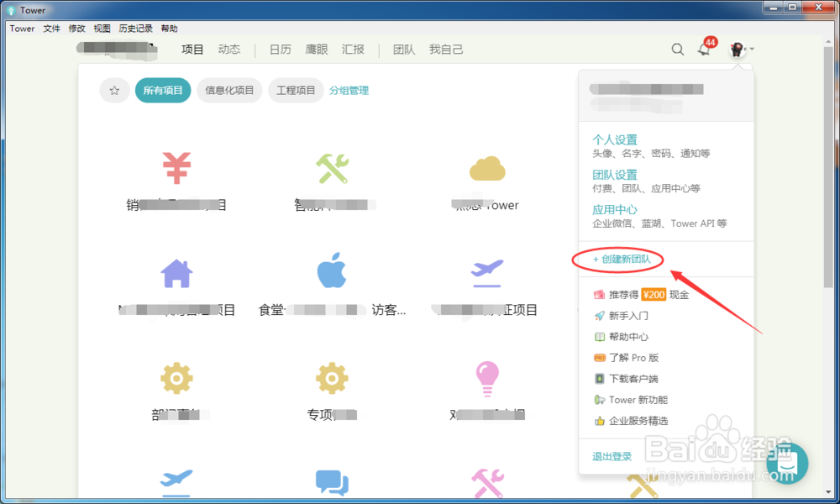Open Tower 新功能 menu entry
Image resolution: width=840 pixels, height=504 pixels.
coord(631,400)
